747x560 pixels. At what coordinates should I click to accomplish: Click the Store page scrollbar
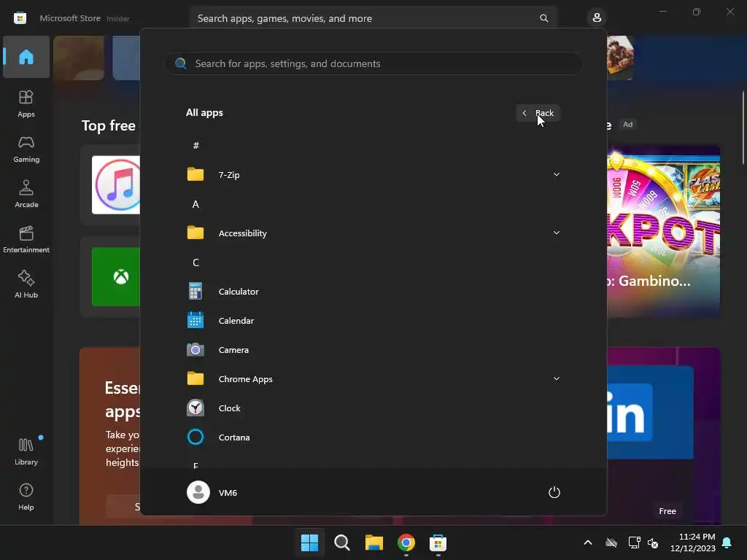pos(743,128)
